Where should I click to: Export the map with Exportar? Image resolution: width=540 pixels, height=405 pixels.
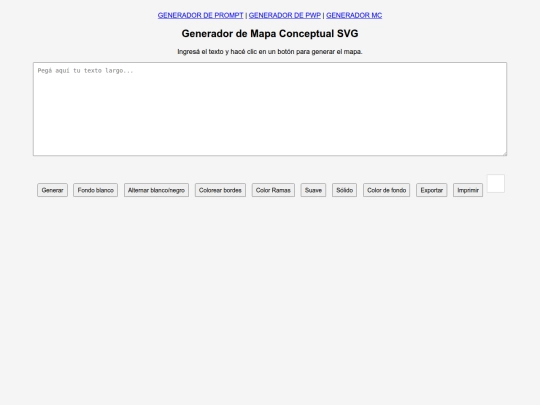coord(432,190)
